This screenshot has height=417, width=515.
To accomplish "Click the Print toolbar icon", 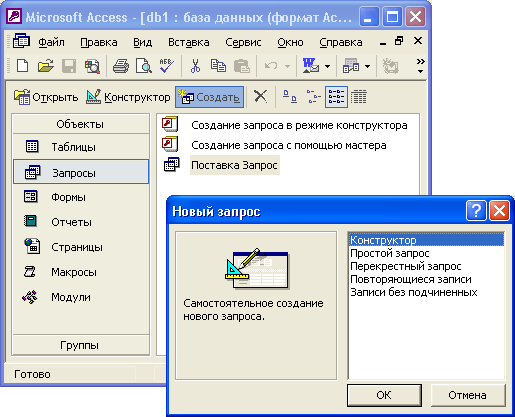I will [x=121, y=66].
